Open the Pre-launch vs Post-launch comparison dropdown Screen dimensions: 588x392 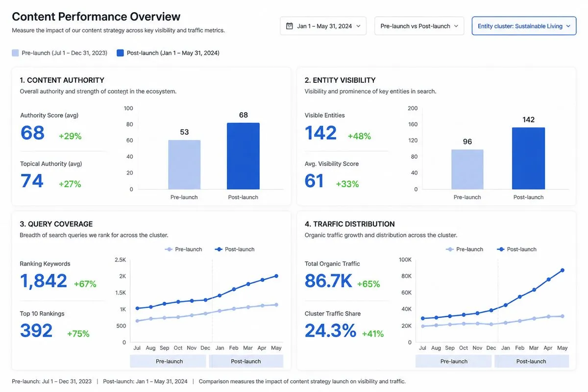419,26
